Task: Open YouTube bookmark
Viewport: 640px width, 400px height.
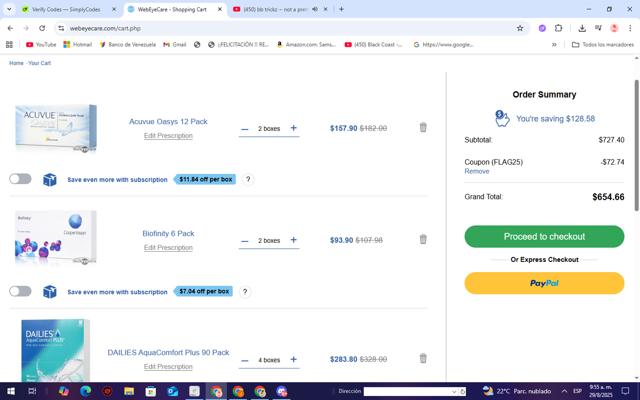Action: 41,44
